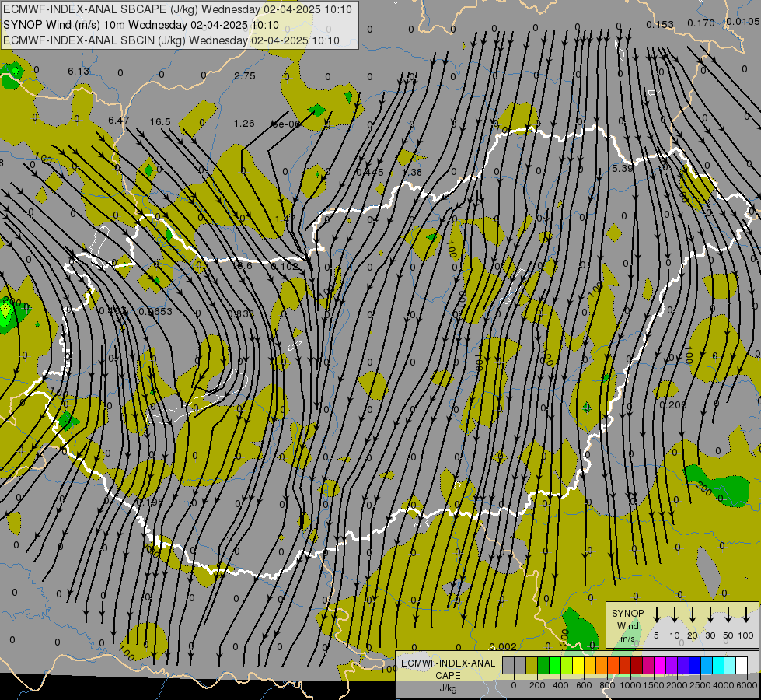Click the SBCAPE title line

click(177, 9)
